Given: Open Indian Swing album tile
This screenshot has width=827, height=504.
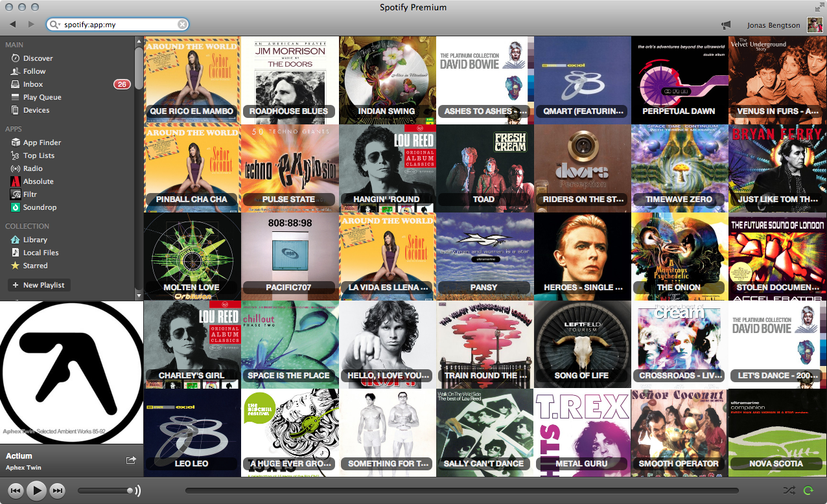Looking at the screenshot, I should point(387,80).
